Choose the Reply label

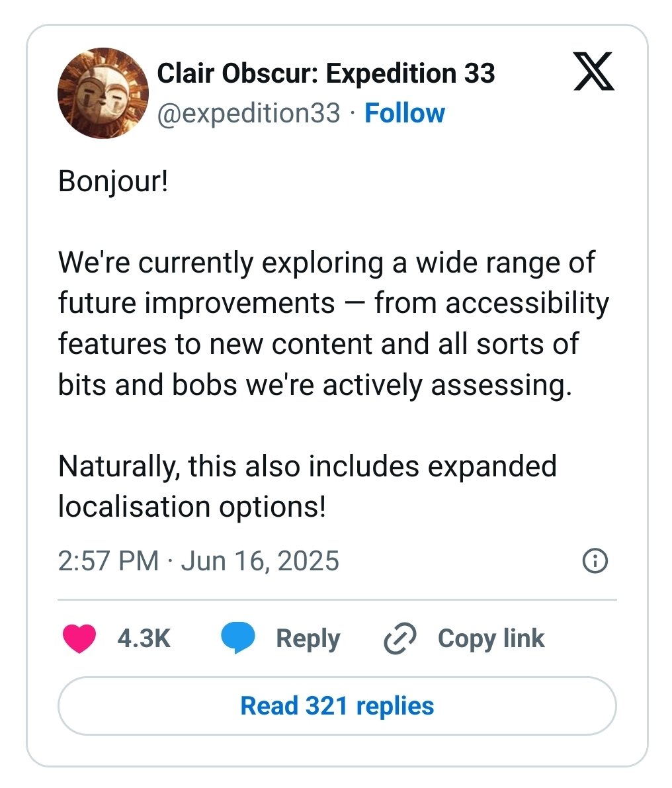308,638
